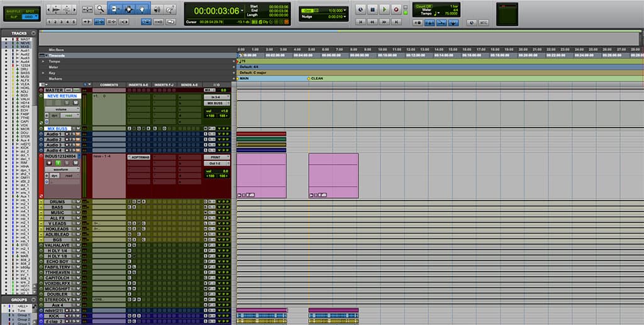Open the PRINT input path selector

(217, 157)
